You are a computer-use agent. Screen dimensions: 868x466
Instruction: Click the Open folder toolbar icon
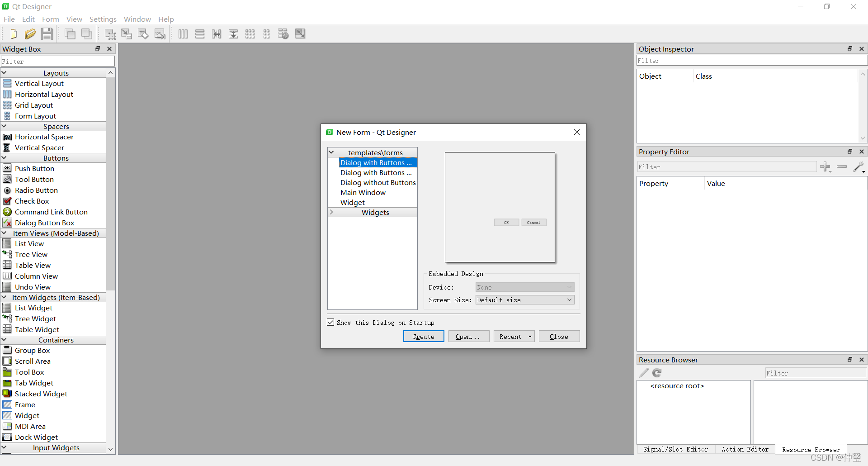(30, 34)
